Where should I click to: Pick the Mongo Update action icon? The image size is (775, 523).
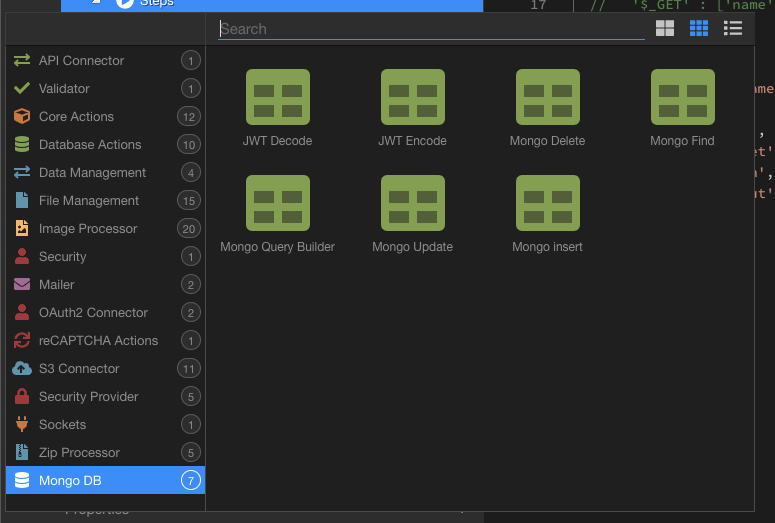coord(413,203)
